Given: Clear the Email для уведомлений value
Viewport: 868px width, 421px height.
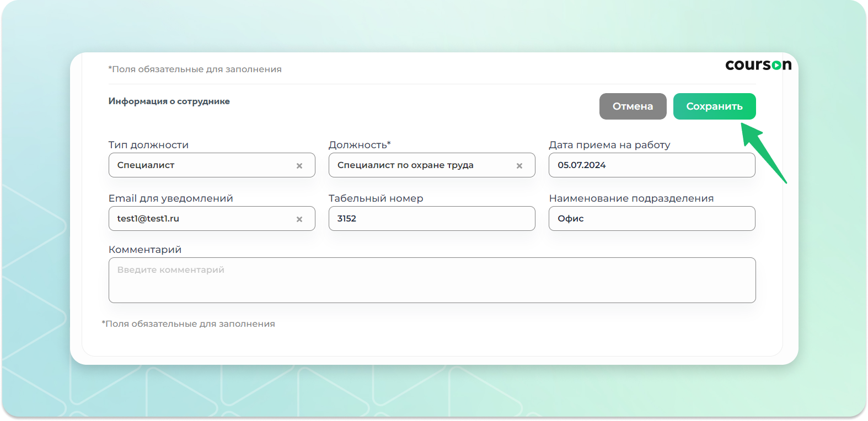Looking at the screenshot, I should click(x=299, y=219).
